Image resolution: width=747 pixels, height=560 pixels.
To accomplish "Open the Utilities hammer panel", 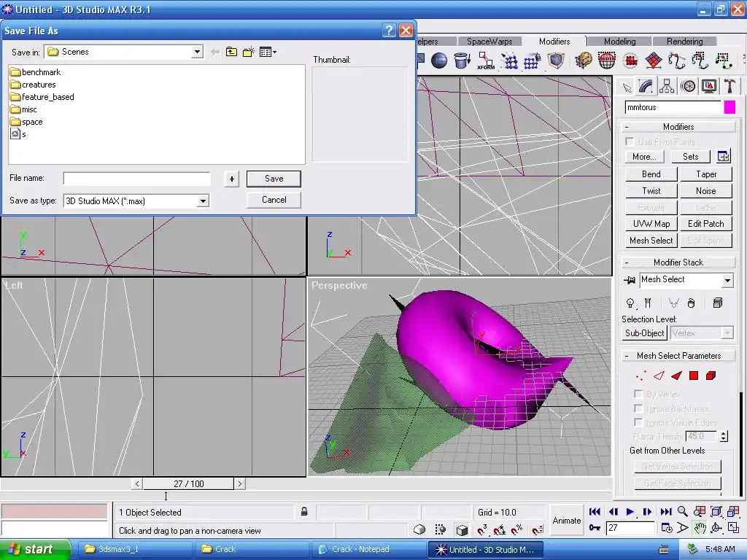I will pos(729,87).
